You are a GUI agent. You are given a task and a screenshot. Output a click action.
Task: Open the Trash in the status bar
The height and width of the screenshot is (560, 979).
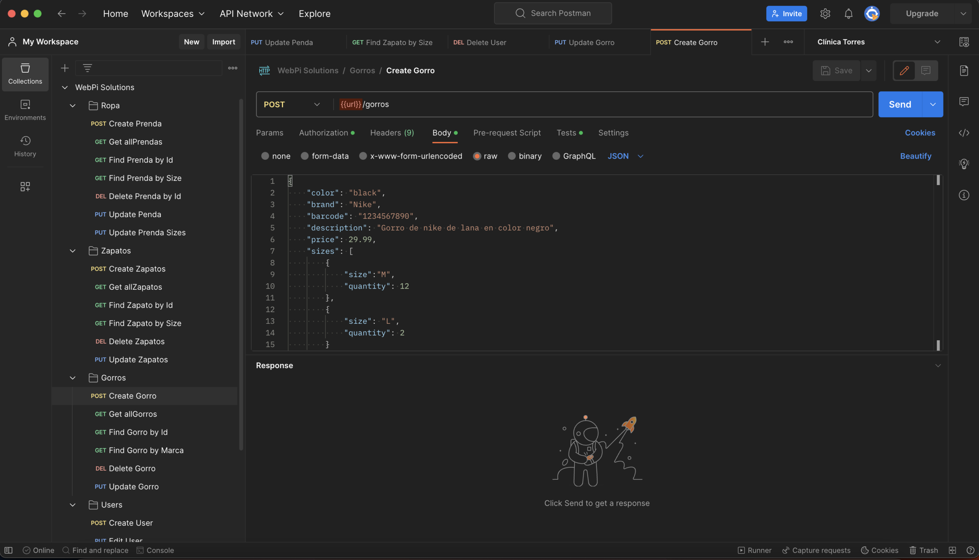[923, 550]
